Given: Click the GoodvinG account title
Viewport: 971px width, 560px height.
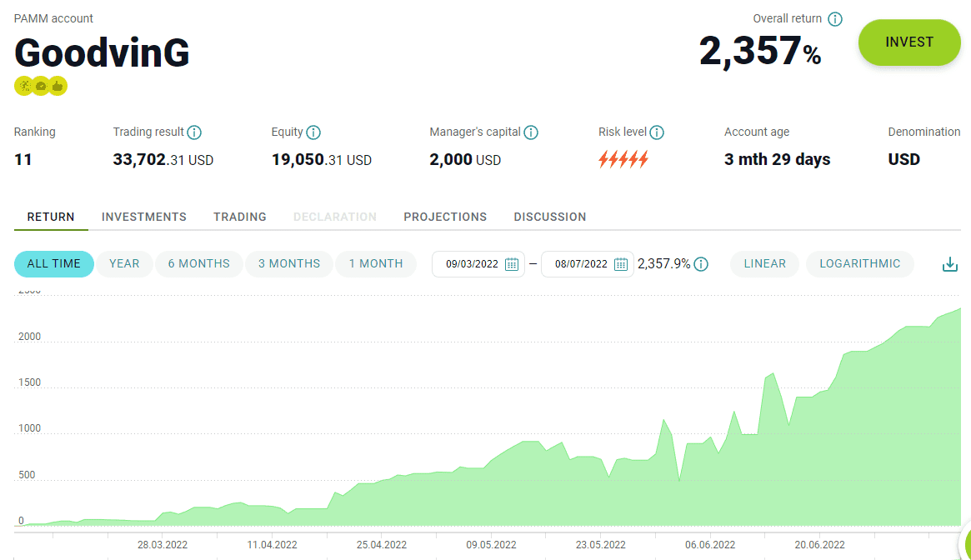Looking at the screenshot, I should click(x=103, y=53).
